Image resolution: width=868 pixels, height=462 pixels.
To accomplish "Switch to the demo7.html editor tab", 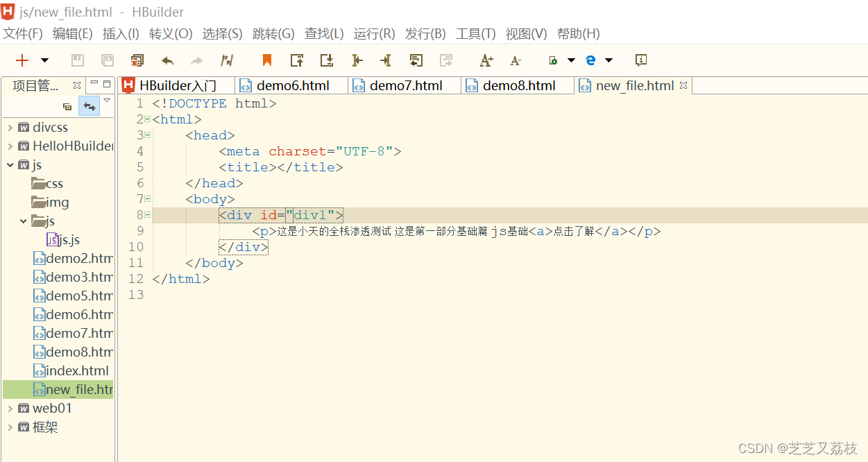I will click(405, 85).
